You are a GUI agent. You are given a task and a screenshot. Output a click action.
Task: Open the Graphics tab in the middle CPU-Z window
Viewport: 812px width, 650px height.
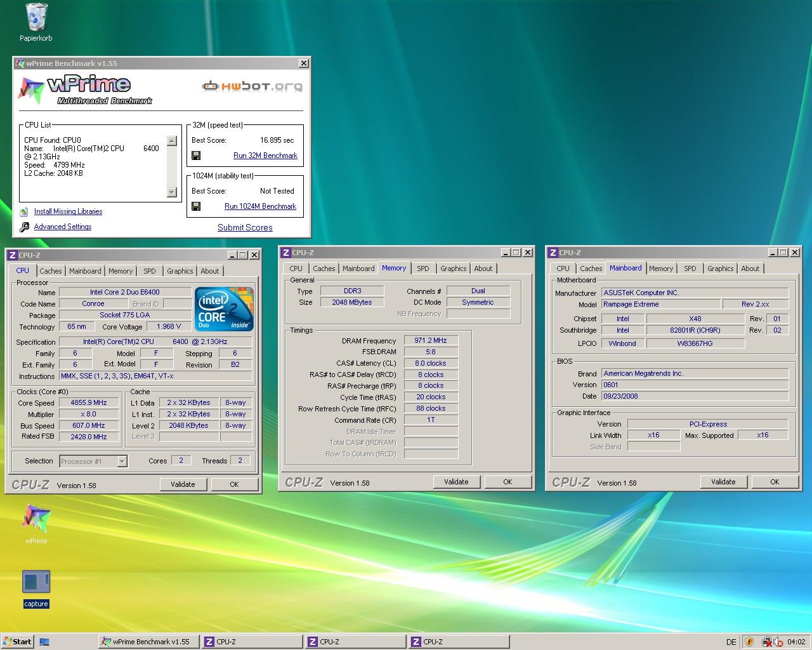454,269
